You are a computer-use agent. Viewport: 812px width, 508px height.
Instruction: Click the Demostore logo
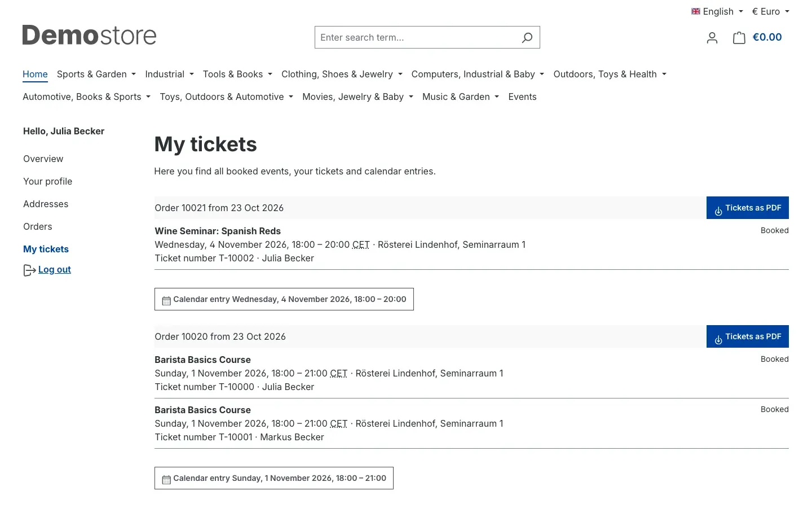click(x=89, y=35)
